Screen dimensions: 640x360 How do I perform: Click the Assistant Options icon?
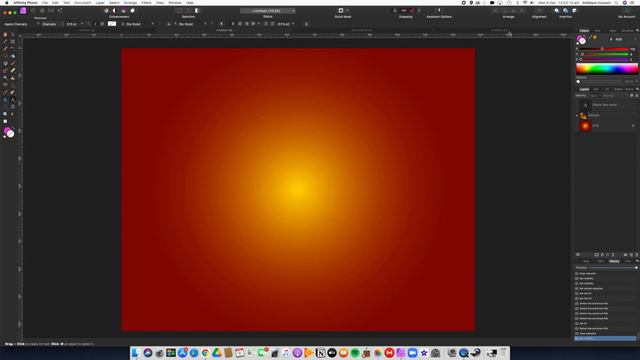[x=439, y=11]
